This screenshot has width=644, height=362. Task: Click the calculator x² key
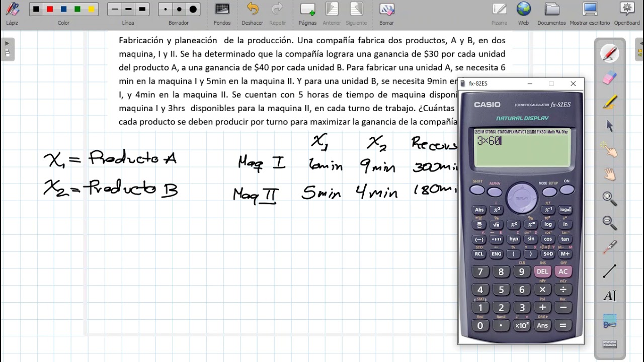click(x=514, y=225)
